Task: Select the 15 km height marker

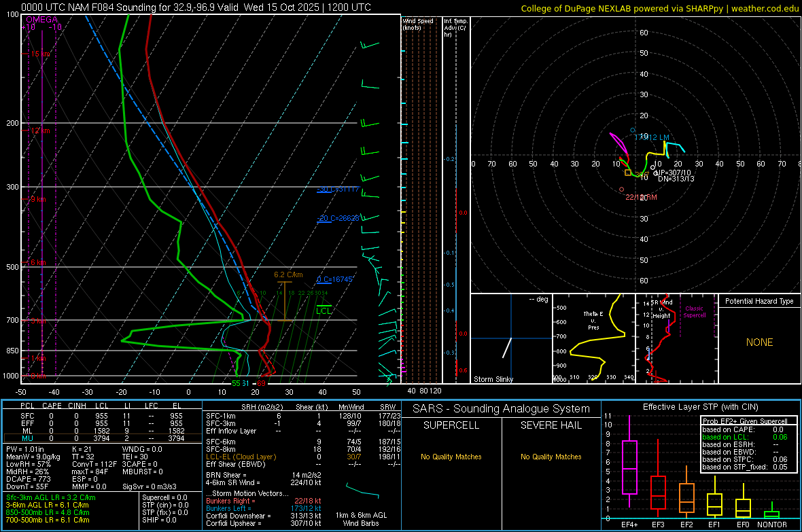Action: [x=39, y=54]
